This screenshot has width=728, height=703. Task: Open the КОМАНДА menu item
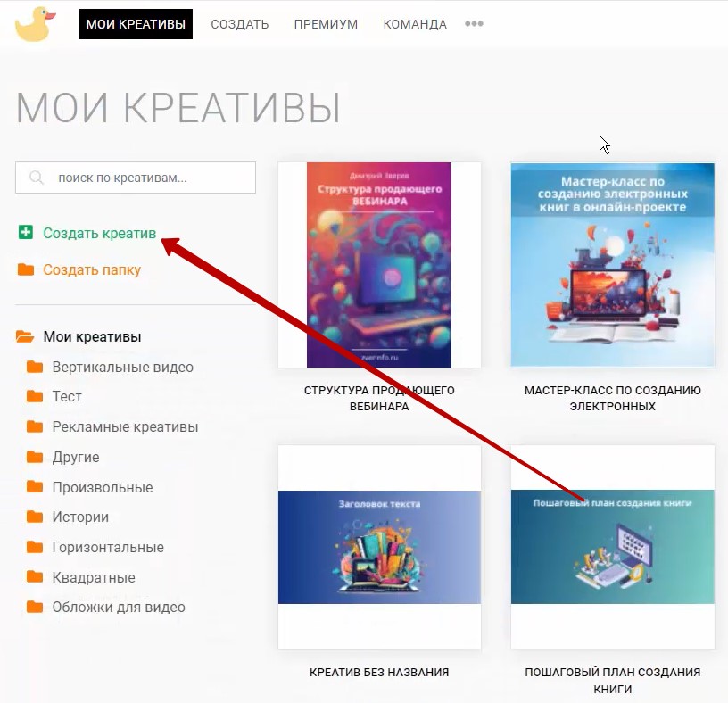(415, 24)
